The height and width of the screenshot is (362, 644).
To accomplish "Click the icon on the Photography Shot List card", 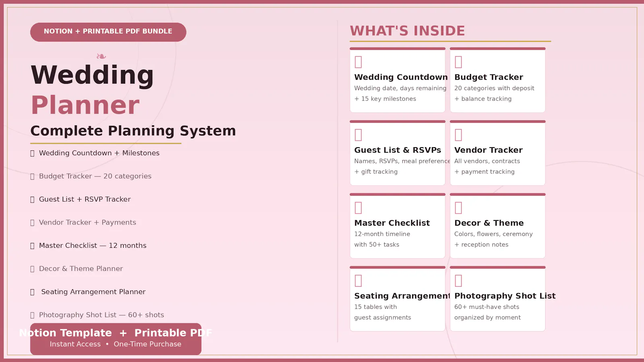I will coord(458,280).
